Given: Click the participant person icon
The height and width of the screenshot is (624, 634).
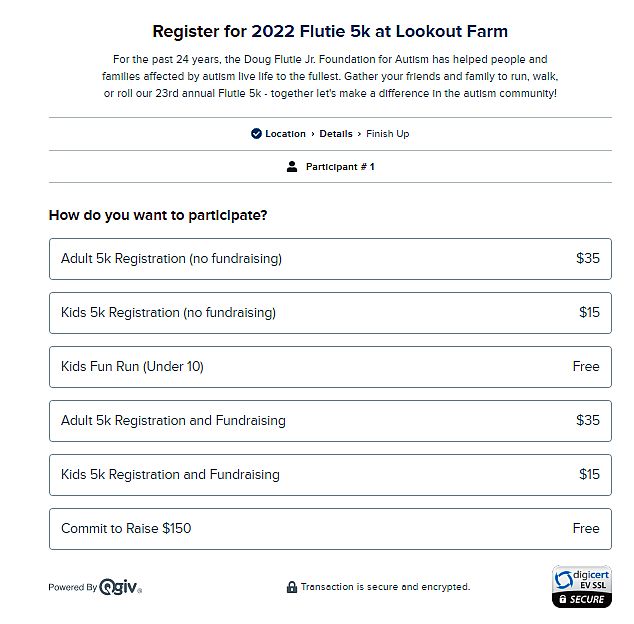Looking at the screenshot, I should [x=292, y=167].
